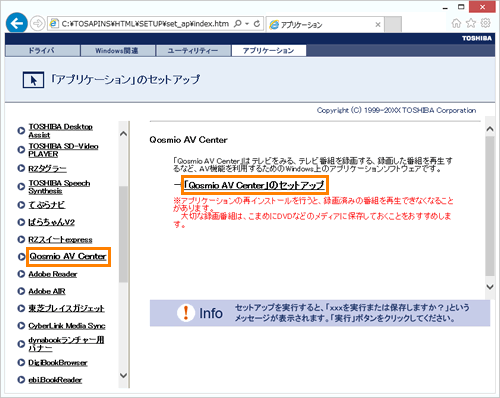Image resolution: width=500 pixels, height=398 pixels.
Task: Open Favorites with the star icon
Action: coord(471,23)
